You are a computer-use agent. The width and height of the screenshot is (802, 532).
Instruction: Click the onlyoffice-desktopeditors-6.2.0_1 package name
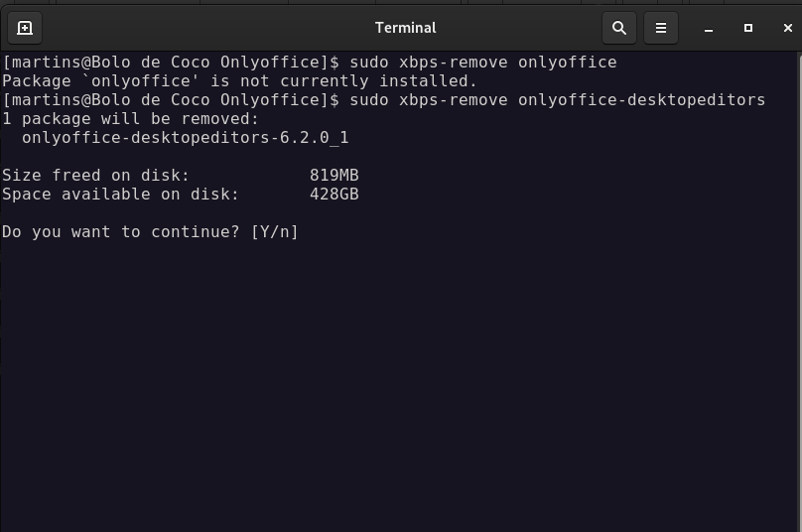point(186,138)
